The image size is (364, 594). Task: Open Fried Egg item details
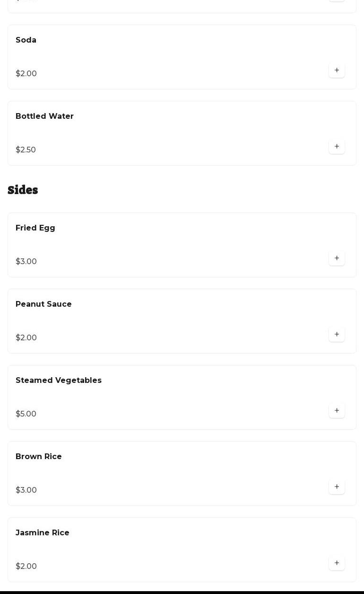[x=182, y=245]
